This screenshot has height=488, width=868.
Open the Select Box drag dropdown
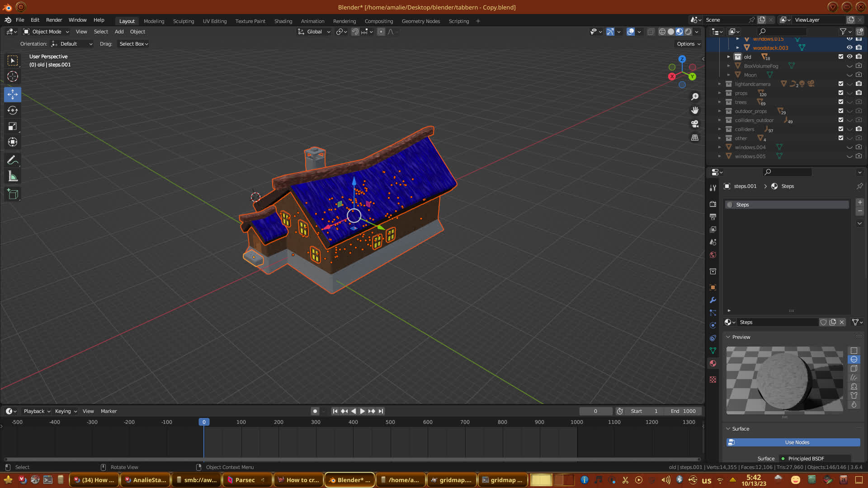coord(134,44)
